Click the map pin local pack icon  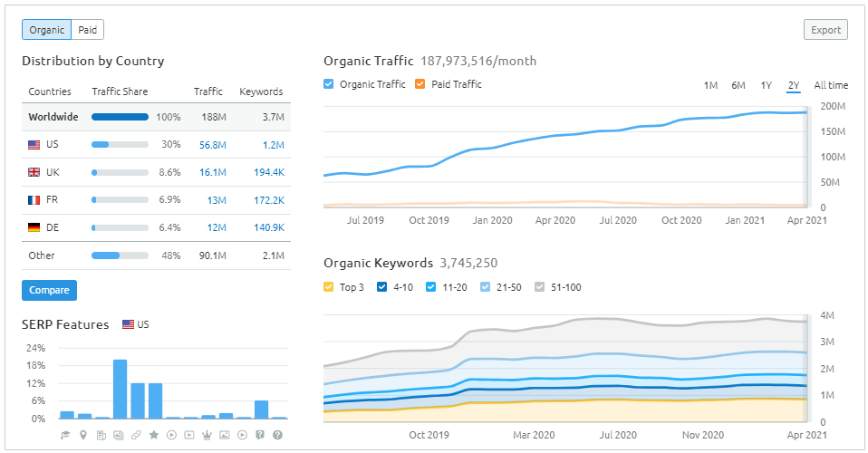coord(83,435)
